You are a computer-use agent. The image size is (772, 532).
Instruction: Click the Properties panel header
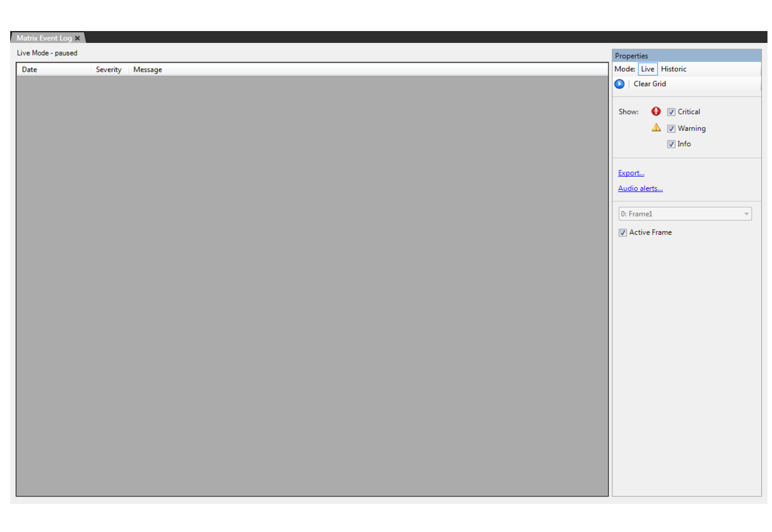pyautogui.click(x=686, y=55)
